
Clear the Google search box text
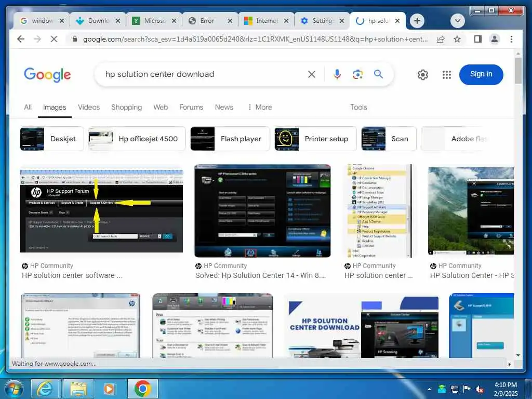pos(312,74)
